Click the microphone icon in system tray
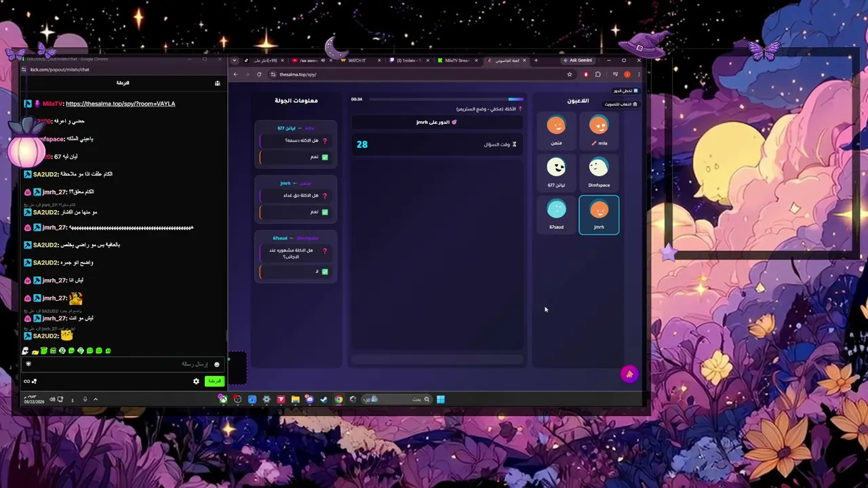The height and width of the screenshot is (488, 868). pos(85,399)
